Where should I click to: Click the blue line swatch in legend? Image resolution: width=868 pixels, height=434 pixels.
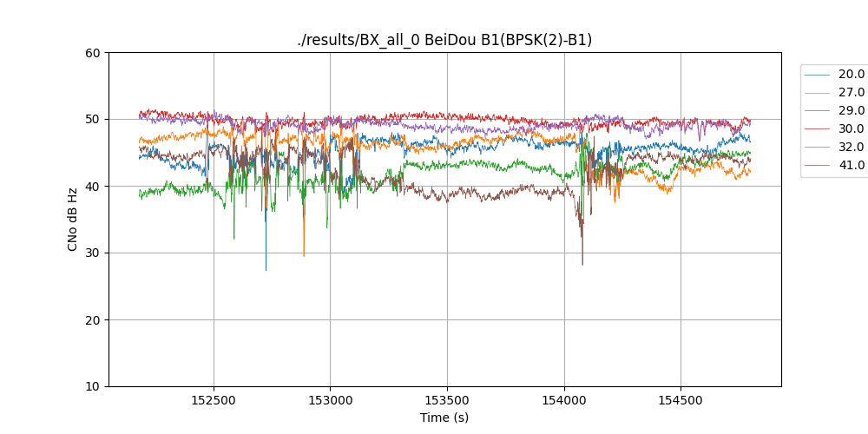coord(817,75)
